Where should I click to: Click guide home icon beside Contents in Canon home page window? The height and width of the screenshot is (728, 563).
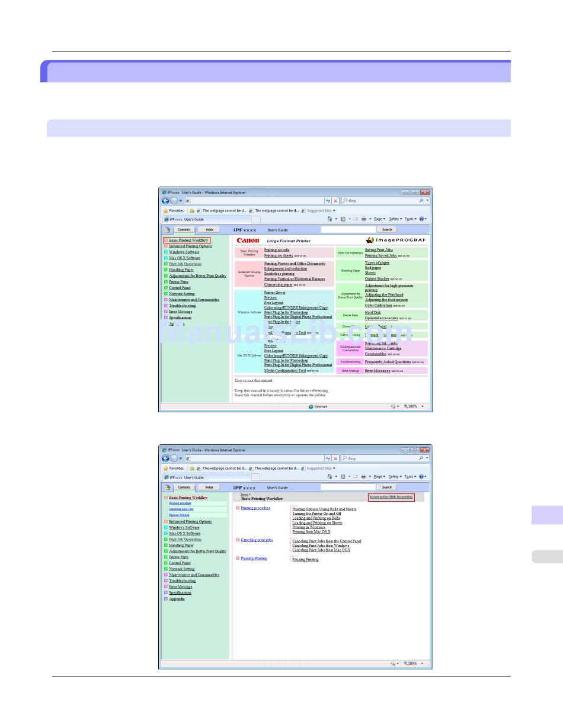pyautogui.click(x=168, y=230)
